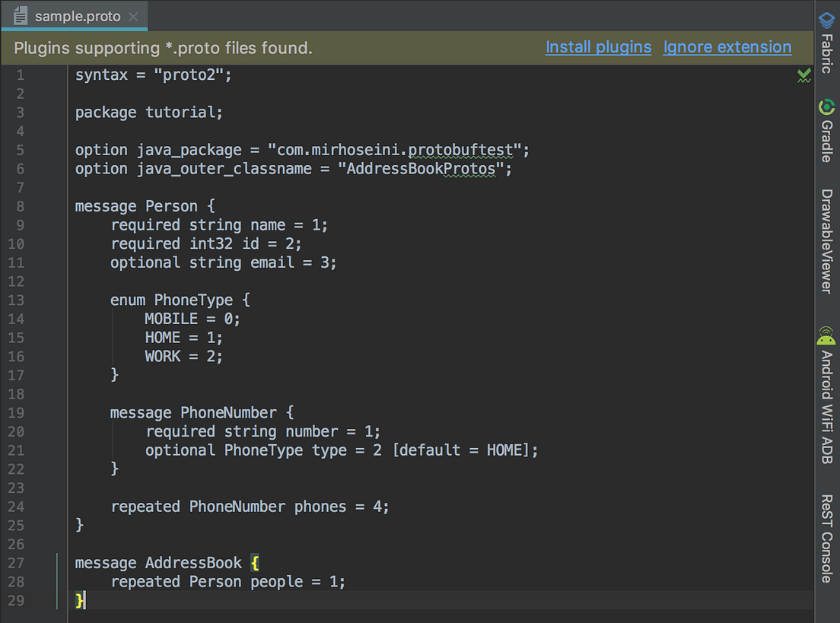The width and height of the screenshot is (840, 623).
Task: Click the change marker beside line 27
Action: click(59, 563)
